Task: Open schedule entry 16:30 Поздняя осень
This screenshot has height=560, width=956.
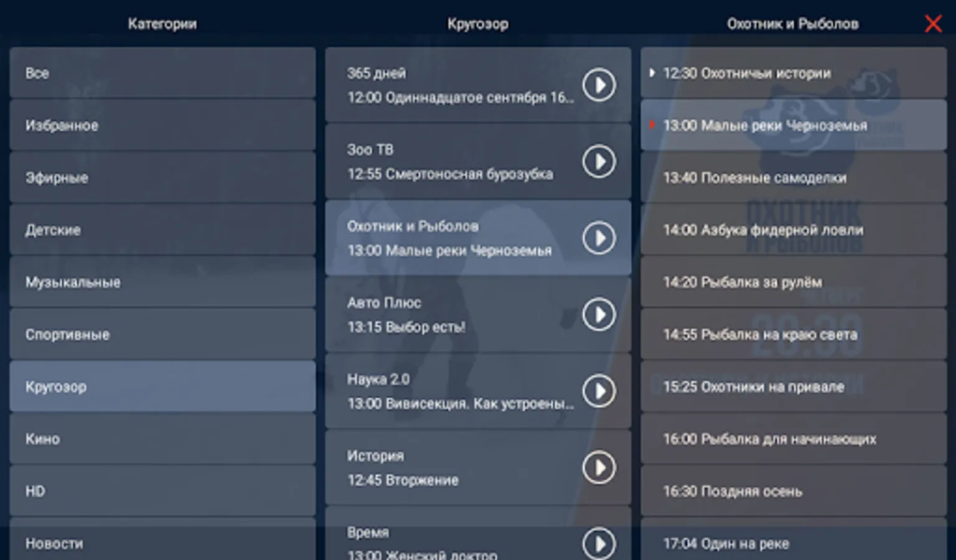Action: tap(794, 491)
